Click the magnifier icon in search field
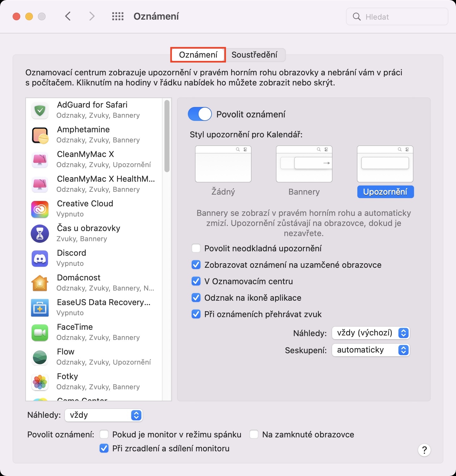Viewport: 456px width, 476px height. point(357,17)
